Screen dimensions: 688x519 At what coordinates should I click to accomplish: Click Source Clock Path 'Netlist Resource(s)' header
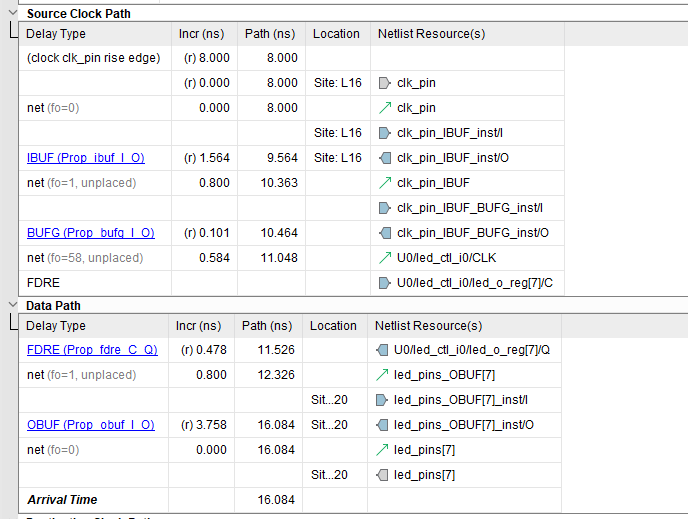467,34
